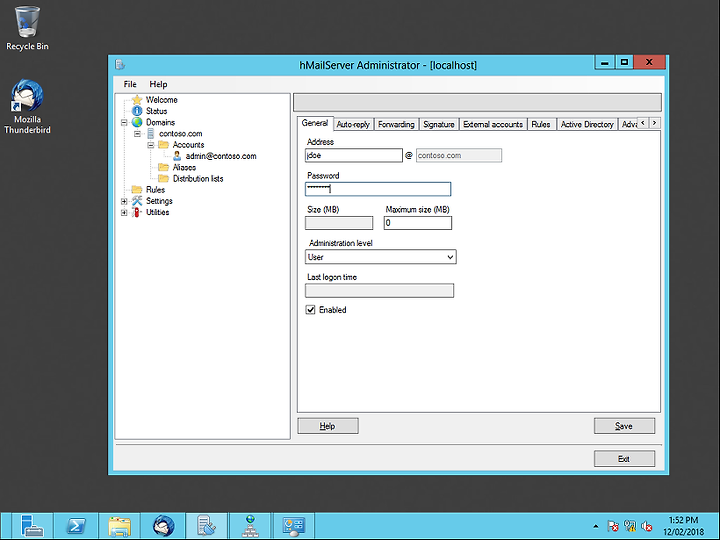Click the hMailServer title bar app icon
Image resolution: width=720 pixels, height=540 pixels.
(120, 65)
